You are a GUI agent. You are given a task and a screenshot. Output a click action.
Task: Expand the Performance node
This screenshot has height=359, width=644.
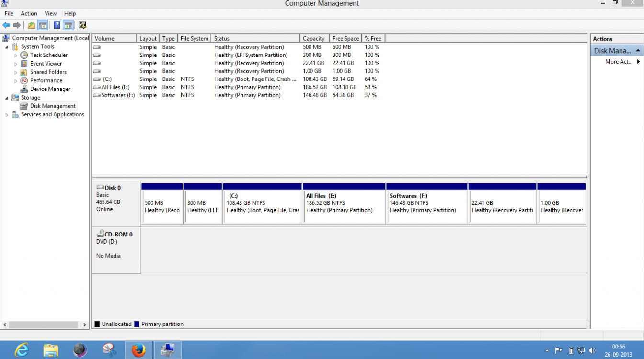[x=15, y=81]
